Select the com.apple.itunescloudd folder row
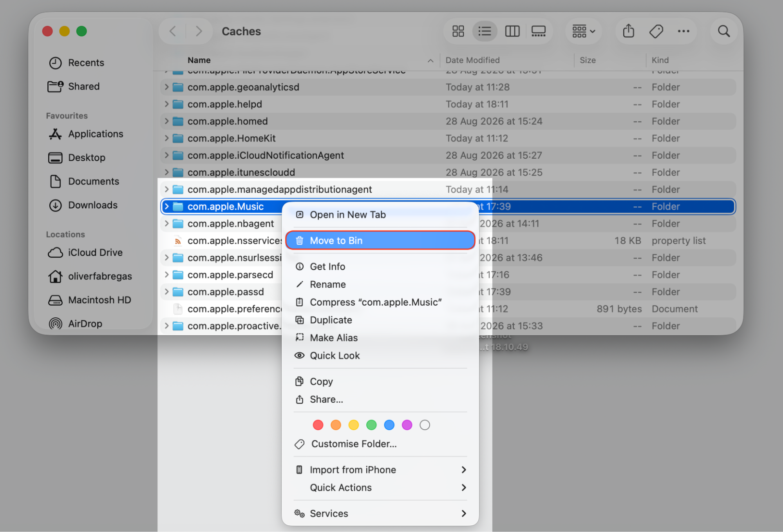Viewport: 783px width, 532px height. [x=448, y=172]
